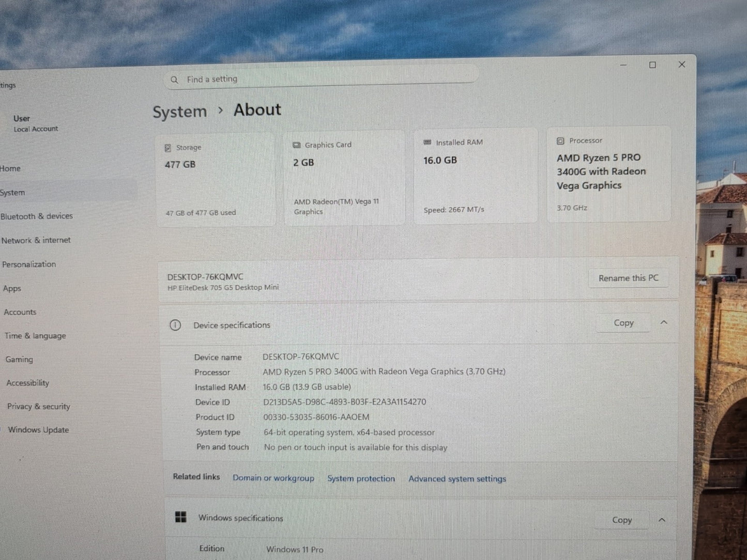747x560 pixels.
Task: Click the Windows logo beside Windows specifications
Action: tap(180, 517)
